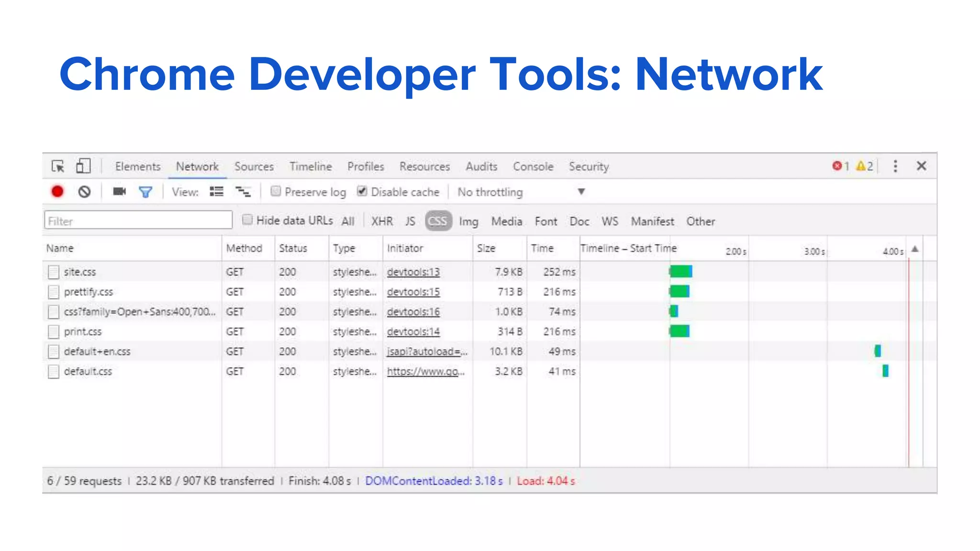980x551 pixels.
Task: Filter requests by XHR
Action: 382,221
